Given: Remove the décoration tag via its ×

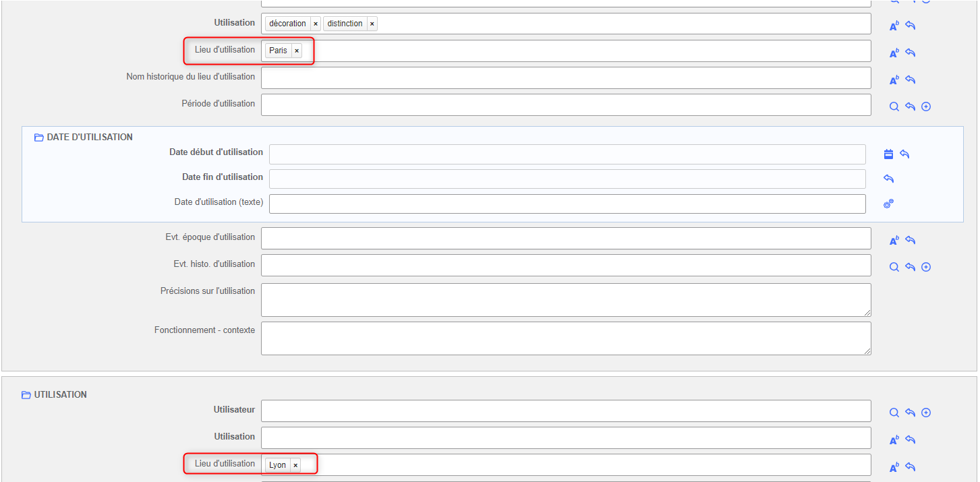Looking at the screenshot, I should coord(316,24).
